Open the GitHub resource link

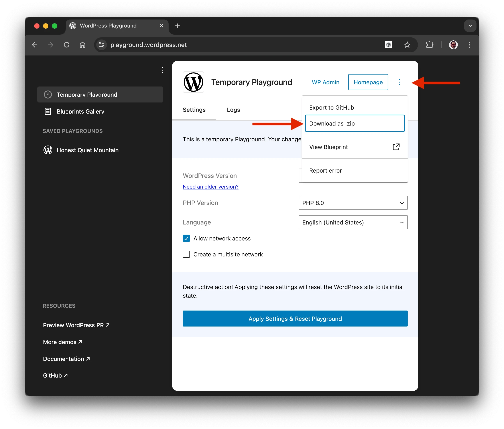click(55, 376)
